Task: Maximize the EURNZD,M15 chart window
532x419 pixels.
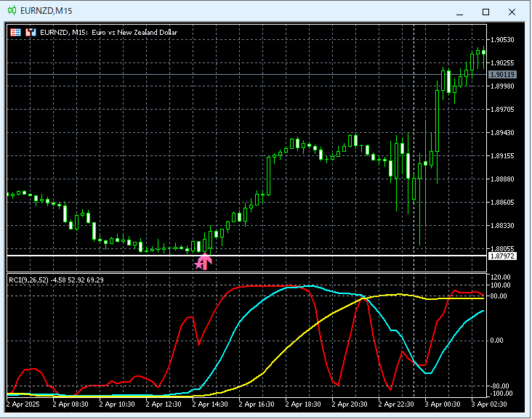Action: pyautogui.click(x=485, y=12)
